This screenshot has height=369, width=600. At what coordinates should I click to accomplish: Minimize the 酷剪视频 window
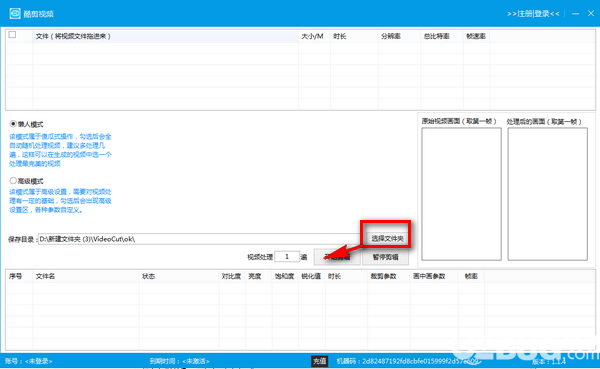click(x=576, y=14)
